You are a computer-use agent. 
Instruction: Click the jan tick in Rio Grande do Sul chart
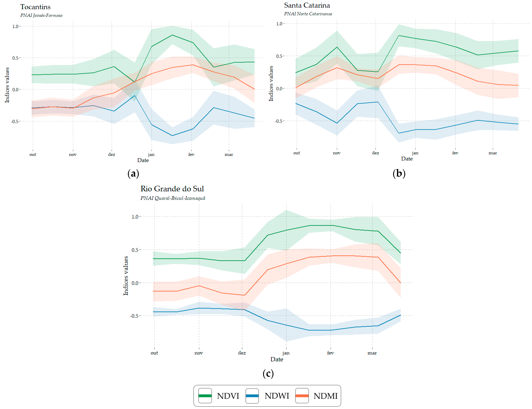[x=286, y=353]
